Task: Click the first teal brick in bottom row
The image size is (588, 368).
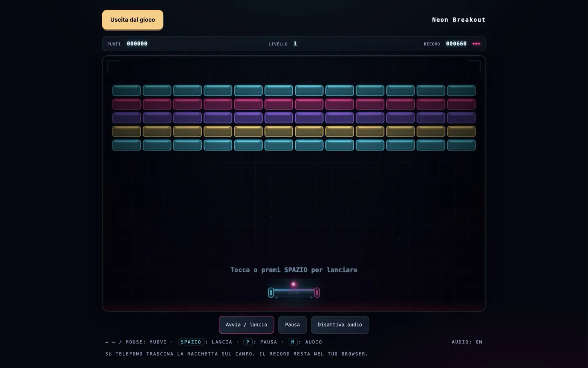Action: click(x=127, y=145)
